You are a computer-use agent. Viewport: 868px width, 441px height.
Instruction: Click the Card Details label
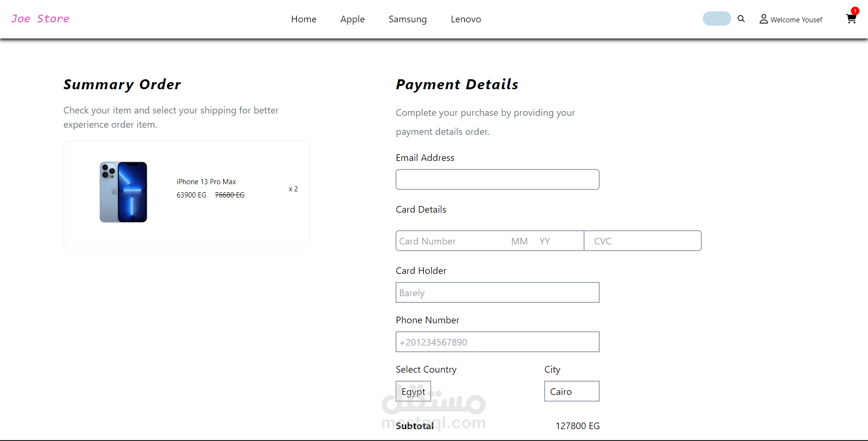[421, 209]
